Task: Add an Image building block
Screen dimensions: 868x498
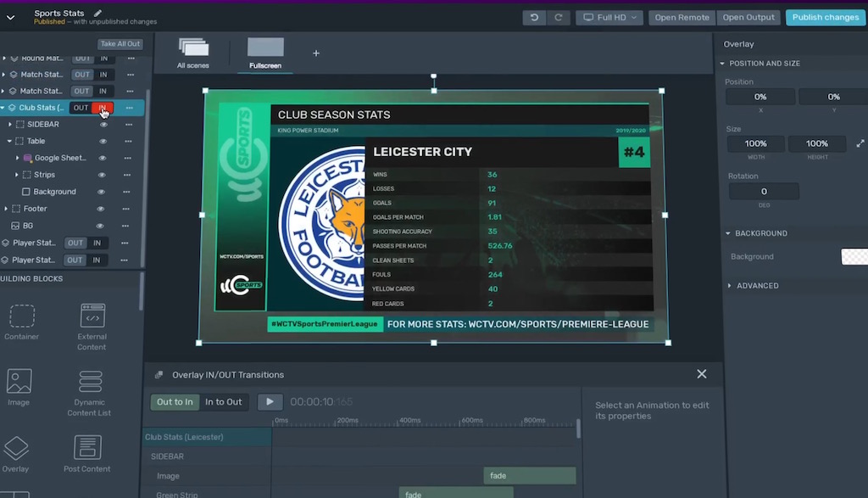Action: pos(19,387)
